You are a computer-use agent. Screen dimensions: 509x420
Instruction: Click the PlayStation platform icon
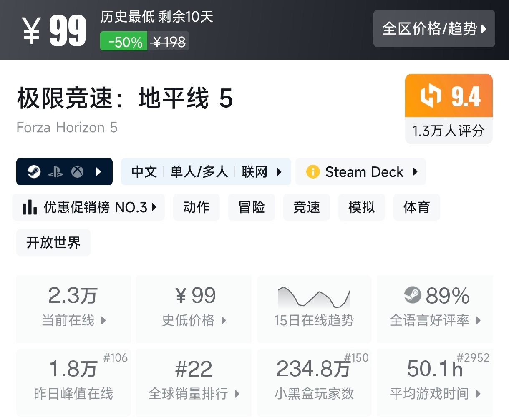pyautogui.click(x=55, y=172)
